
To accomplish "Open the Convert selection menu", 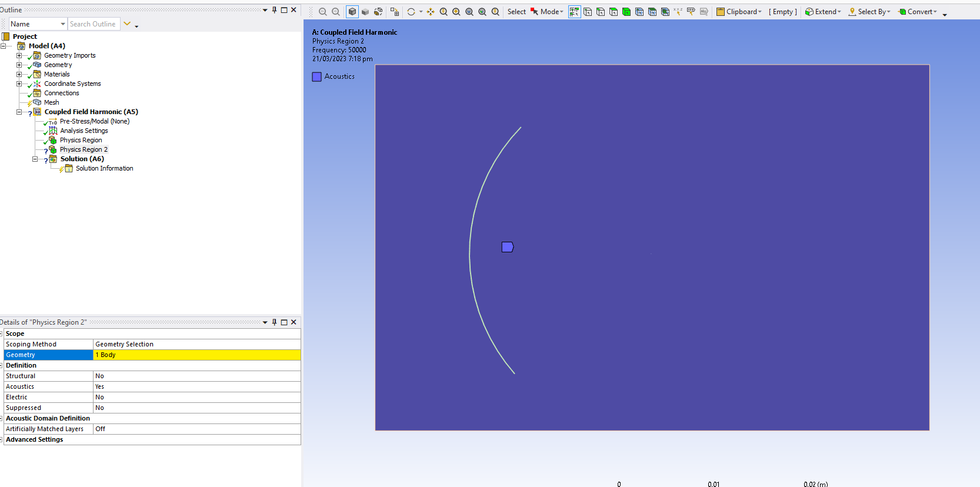I will [918, 12].
